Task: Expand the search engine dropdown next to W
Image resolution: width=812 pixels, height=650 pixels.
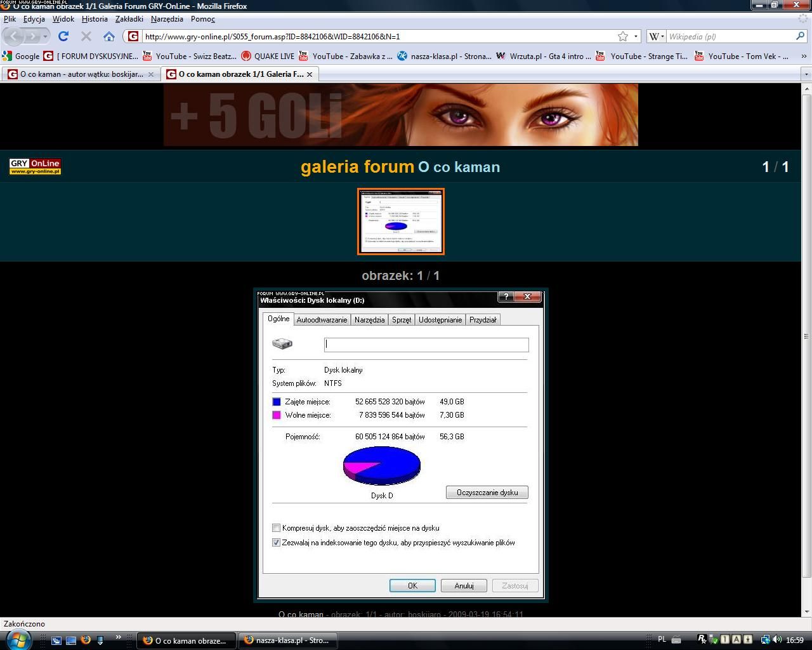Action: click(657, 36)
